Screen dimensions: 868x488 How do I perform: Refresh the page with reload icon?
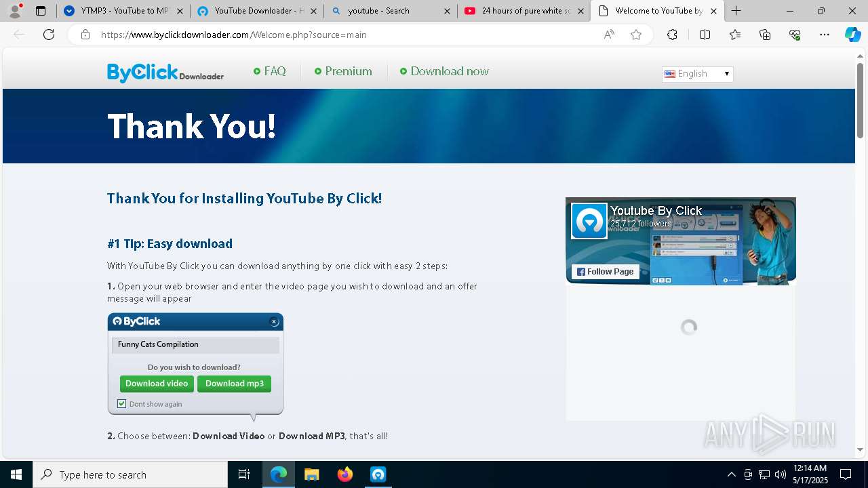click(x=49, y=35)
